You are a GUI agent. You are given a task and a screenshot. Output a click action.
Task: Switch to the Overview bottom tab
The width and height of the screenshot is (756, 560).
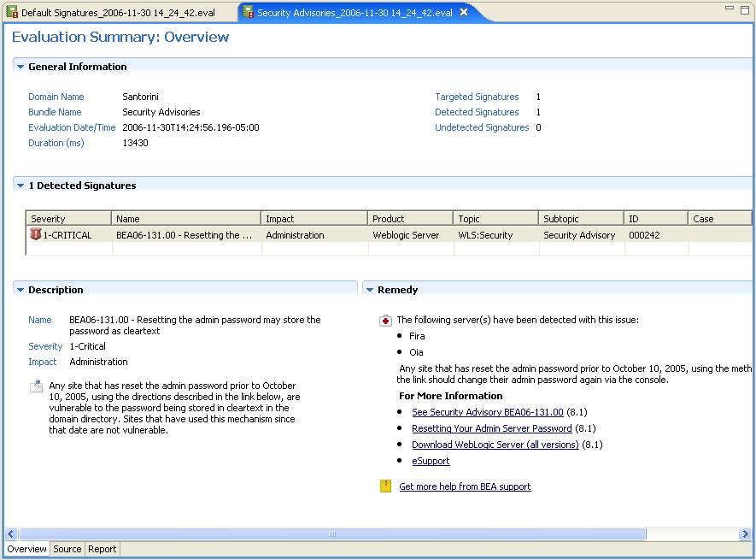coord(27,549)
